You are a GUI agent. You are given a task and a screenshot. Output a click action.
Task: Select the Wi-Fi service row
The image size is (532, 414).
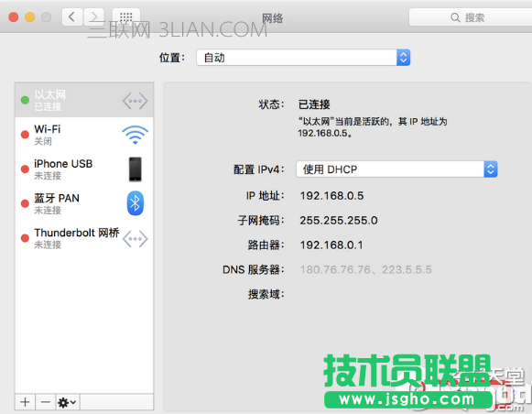(x=84, y=135)
